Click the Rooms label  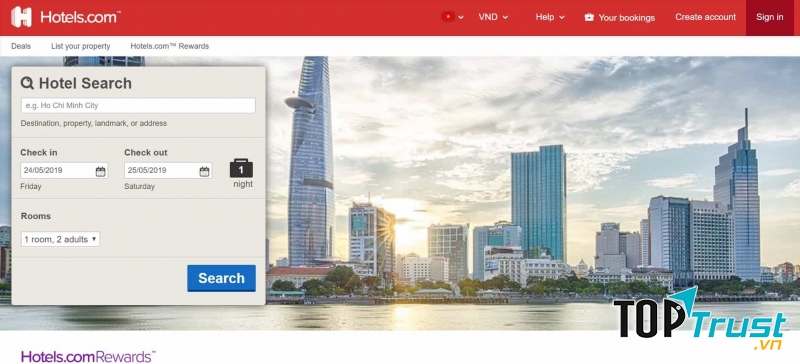[x=36, y=216]
